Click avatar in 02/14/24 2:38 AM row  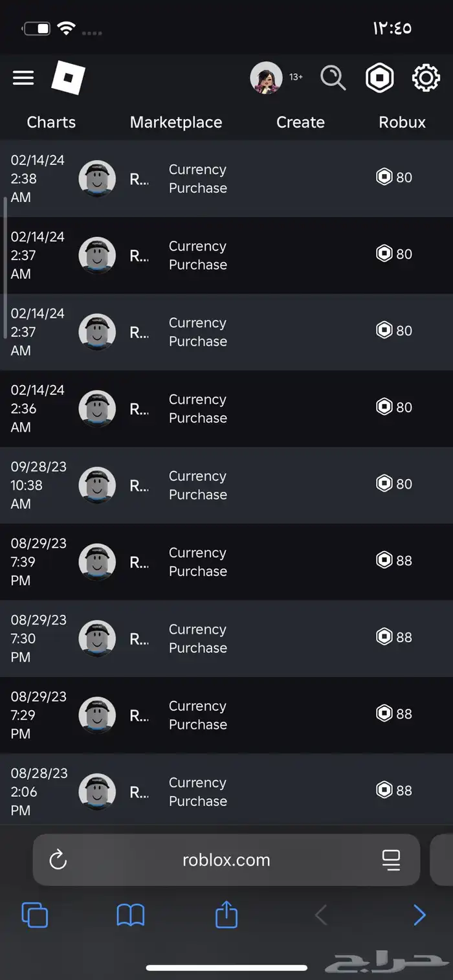[x=97, y=179]
